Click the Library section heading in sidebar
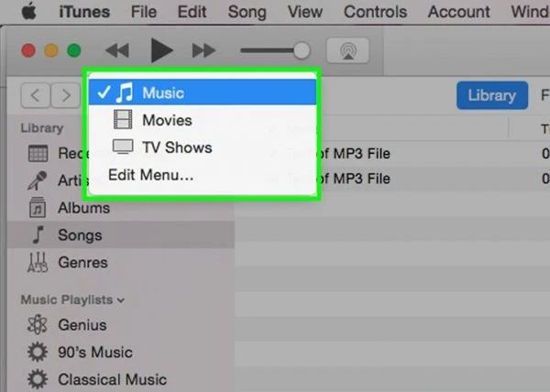Viewport: 550px width, 392px height. coord(42,128)
